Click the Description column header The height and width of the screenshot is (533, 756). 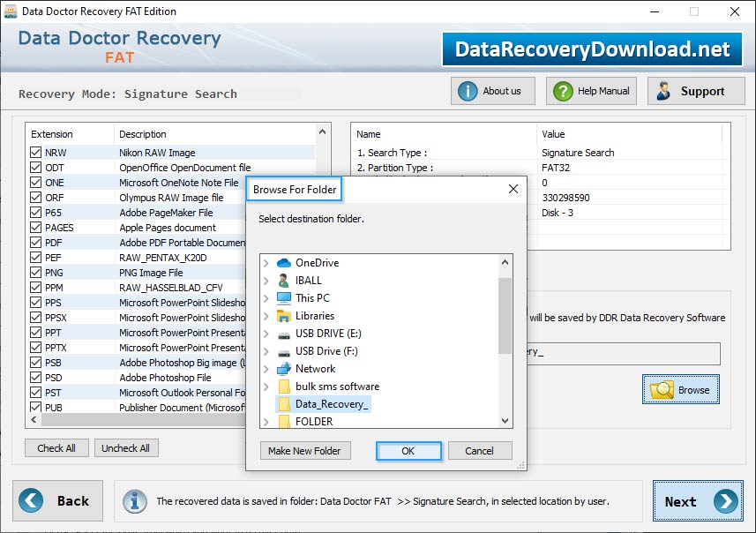[214, 134]
